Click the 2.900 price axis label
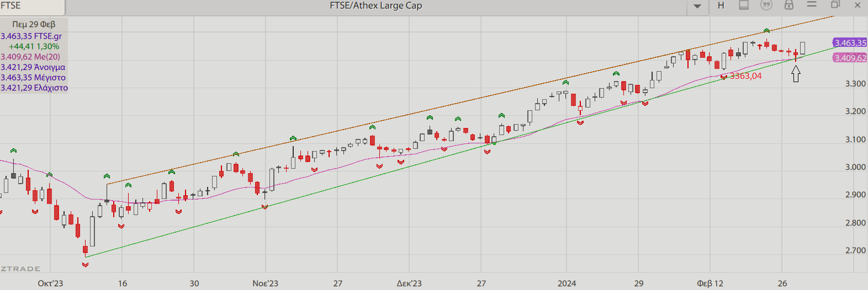Image resolution: width=868 pixels, height=290 pixels. pyautogui.click(x=855, y=195)
